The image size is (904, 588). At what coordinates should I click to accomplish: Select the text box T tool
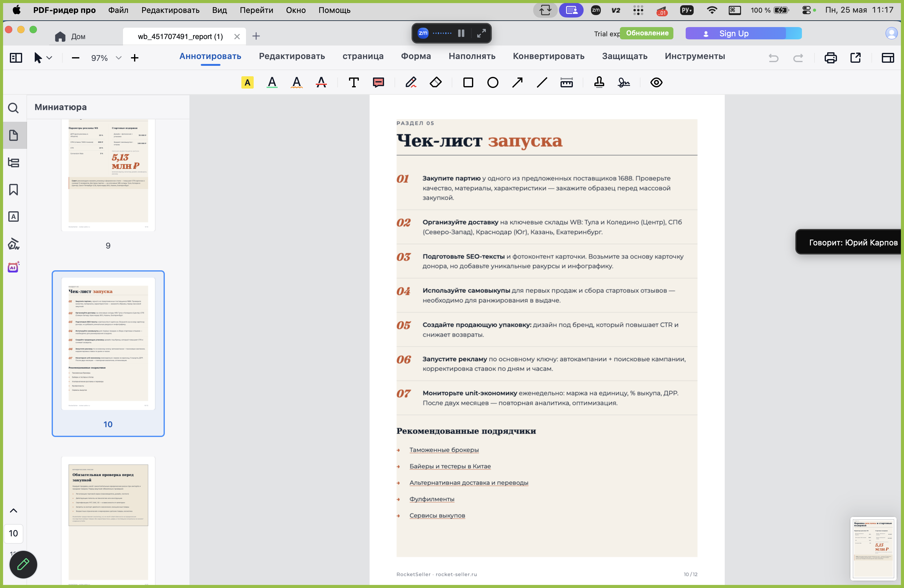[x=354, y=82]
